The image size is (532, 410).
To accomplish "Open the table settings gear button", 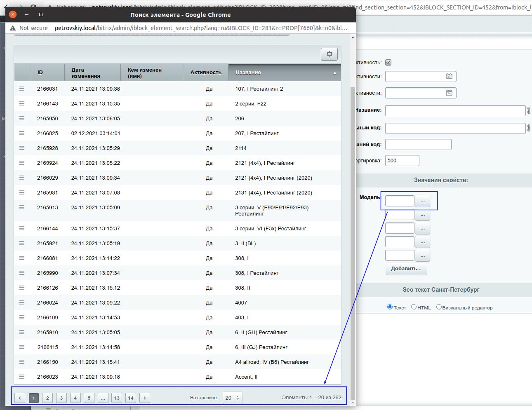I will point(329,54).
